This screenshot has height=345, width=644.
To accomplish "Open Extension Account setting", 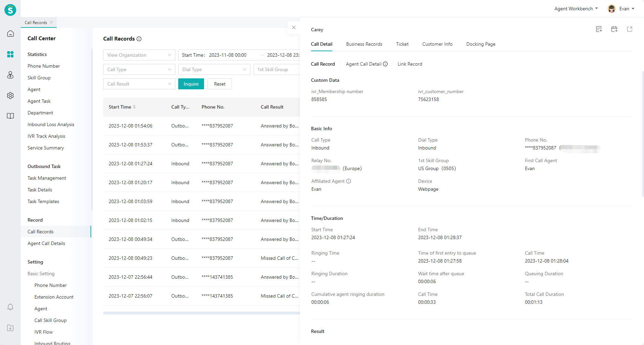I will (54, 297).
